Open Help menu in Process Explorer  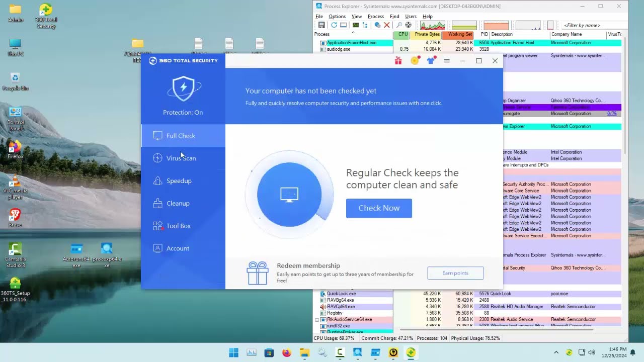click(428, 17)
